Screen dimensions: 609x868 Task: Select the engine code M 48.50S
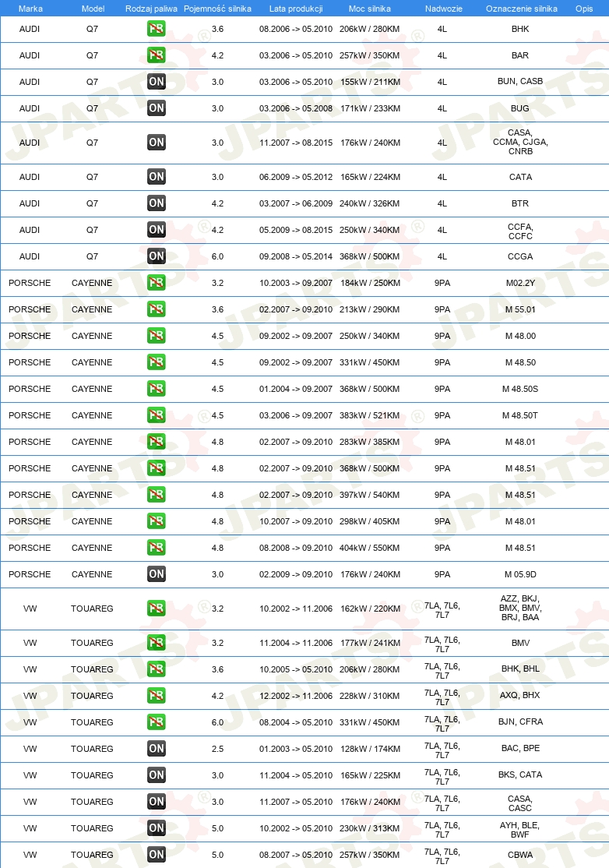520,389
